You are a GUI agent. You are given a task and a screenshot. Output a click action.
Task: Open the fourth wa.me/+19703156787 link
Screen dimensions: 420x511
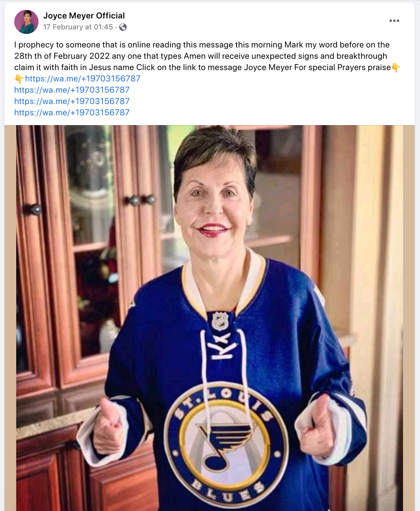click(72, 112)
